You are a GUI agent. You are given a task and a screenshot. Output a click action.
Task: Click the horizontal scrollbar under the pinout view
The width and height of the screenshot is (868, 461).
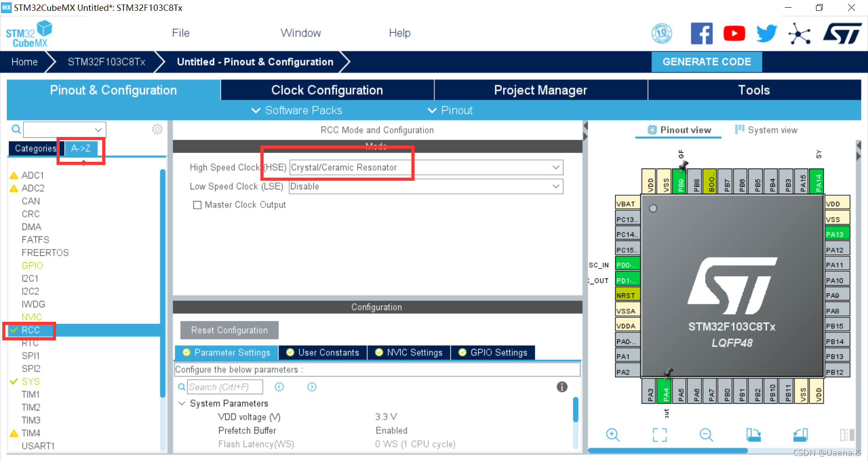click(668, 451)
